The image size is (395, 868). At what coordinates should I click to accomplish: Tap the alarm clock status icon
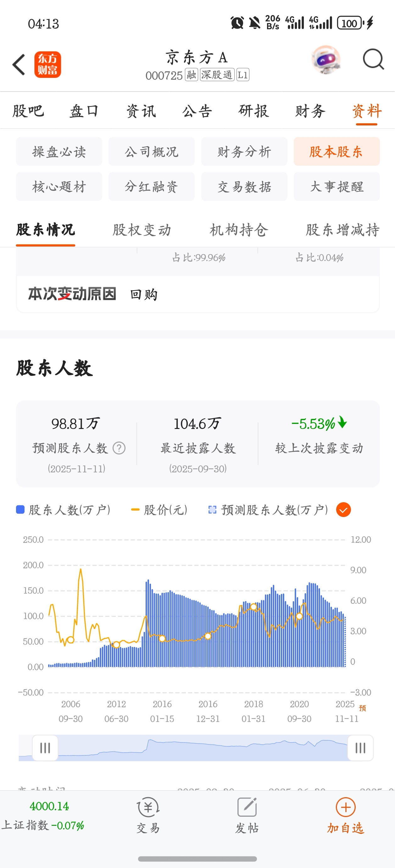[x=237, y=23]
